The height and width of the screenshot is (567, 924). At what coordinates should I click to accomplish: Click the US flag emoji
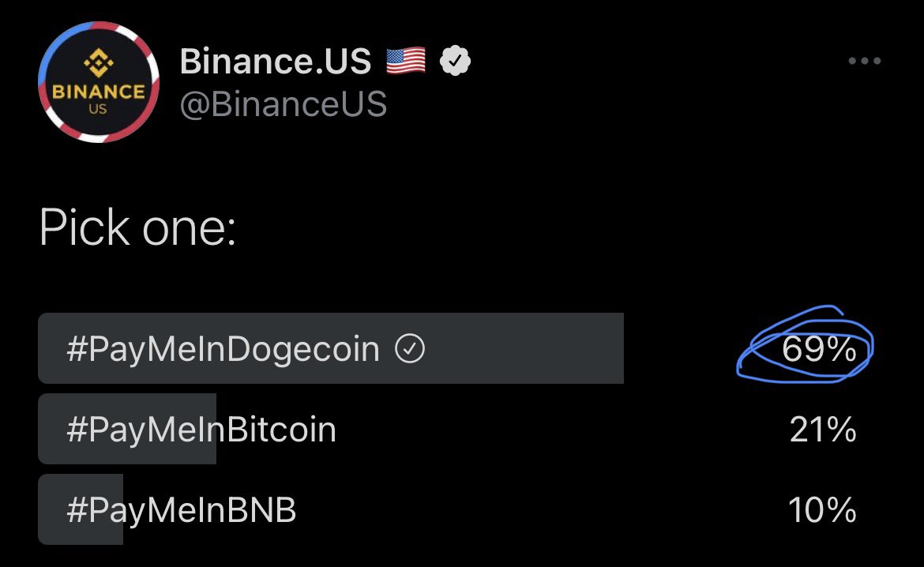(x=406, y=61)
